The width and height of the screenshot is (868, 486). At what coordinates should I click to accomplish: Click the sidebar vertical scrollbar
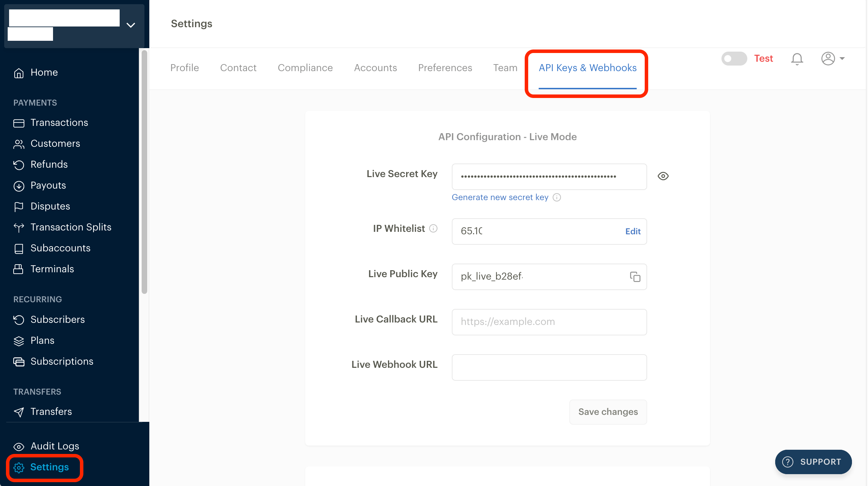pyautogui.click(x=144, y=172)
